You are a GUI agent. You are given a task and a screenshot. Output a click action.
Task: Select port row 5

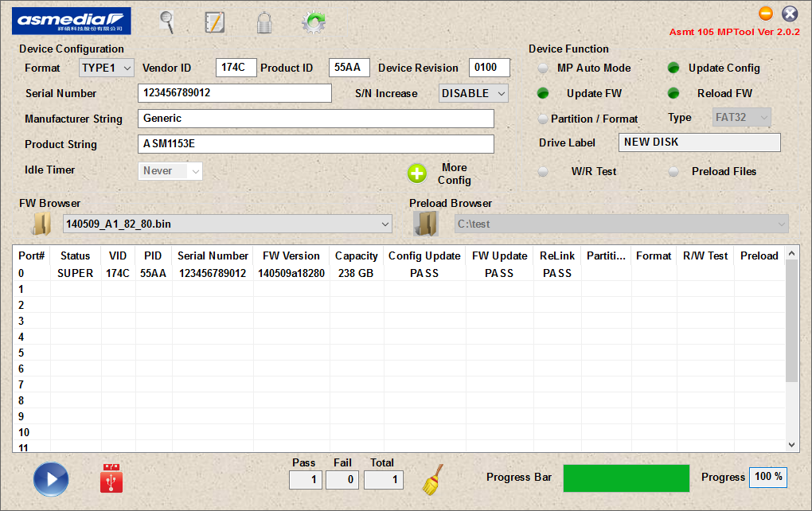(x=399, y=353)
